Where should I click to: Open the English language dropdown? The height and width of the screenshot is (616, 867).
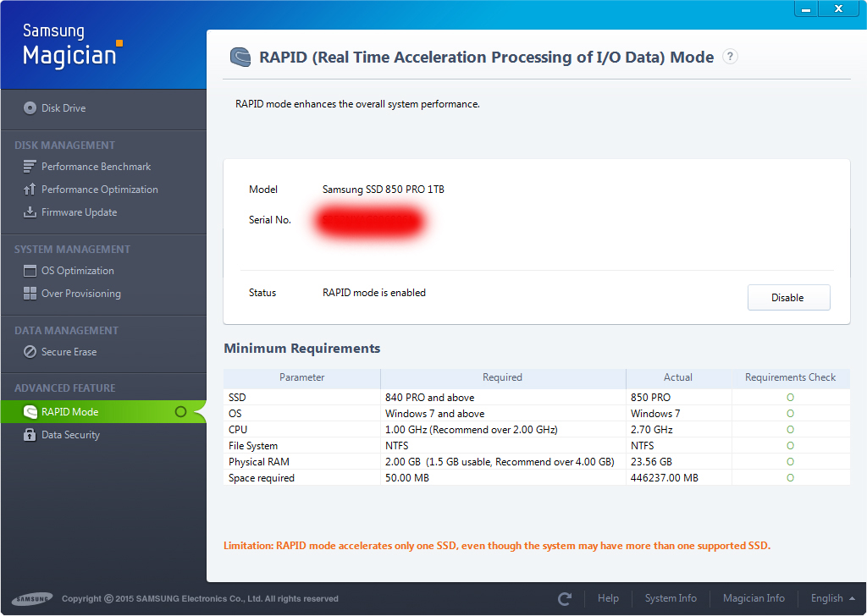(832, 598)
